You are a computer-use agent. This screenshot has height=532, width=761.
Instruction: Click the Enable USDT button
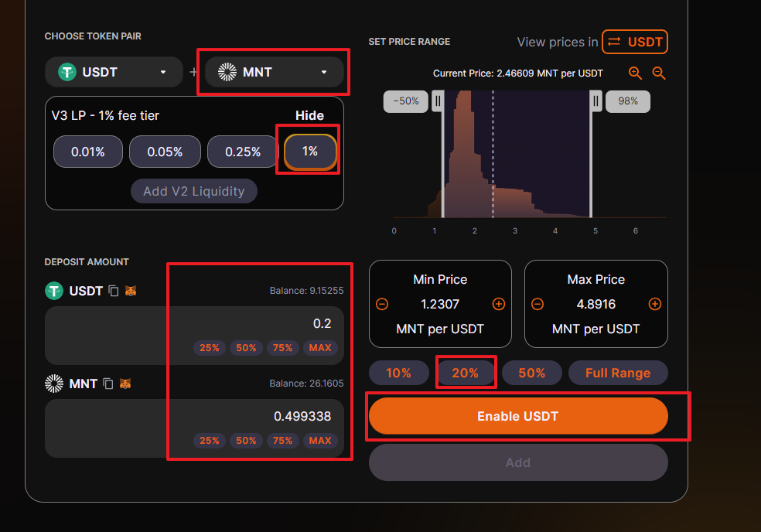(518, 416)
